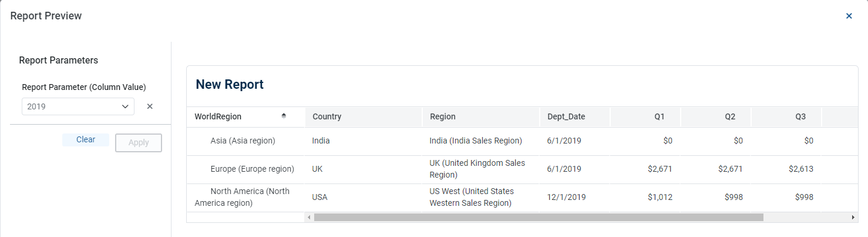Viewport: 868px width, 237px height.
Task: Click the Q1 column header
Action: (660, 116)
